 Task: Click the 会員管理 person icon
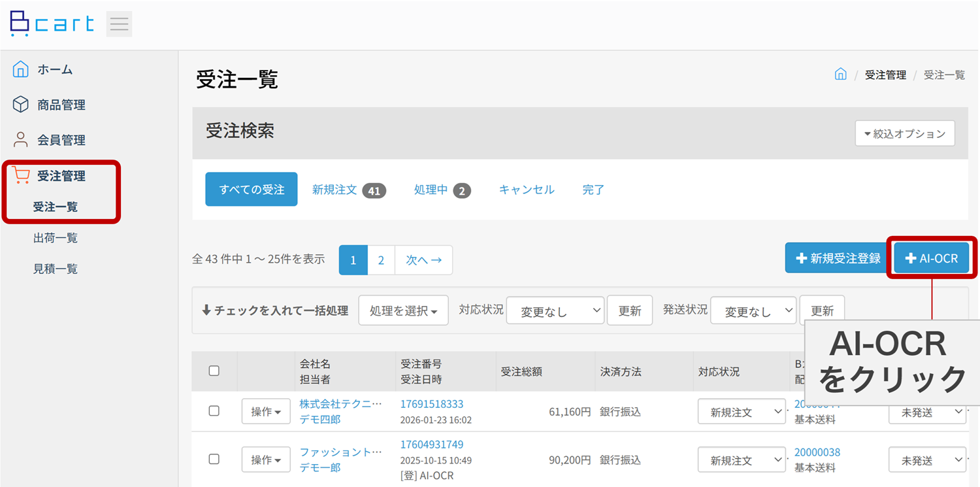(21, 140)
